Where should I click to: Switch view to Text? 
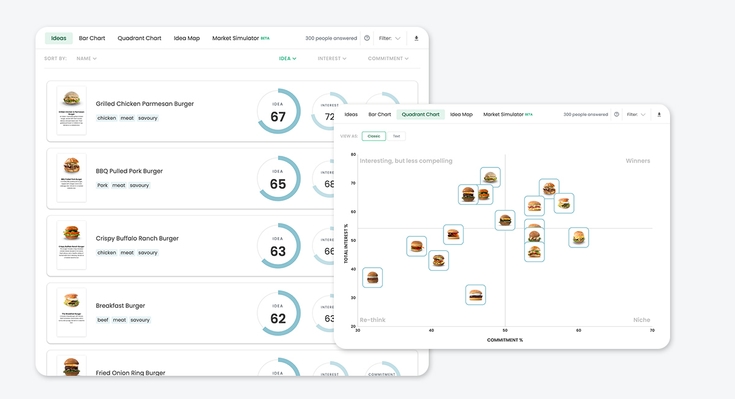tap(397, 136)
